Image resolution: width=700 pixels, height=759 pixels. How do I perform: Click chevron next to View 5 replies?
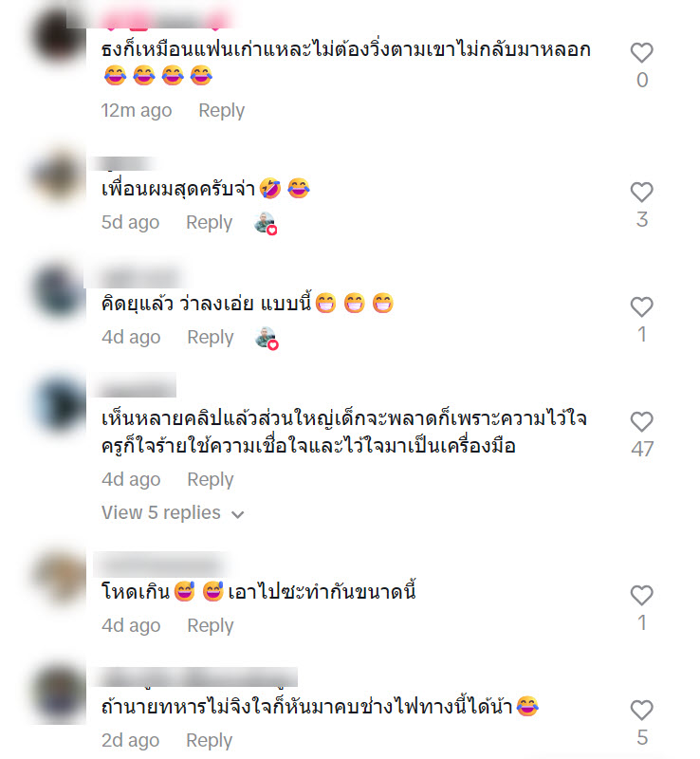[238, 514]
